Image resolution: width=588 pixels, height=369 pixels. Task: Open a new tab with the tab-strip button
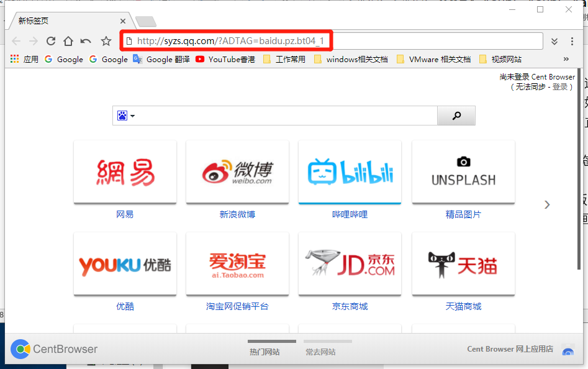pos(146,21)
